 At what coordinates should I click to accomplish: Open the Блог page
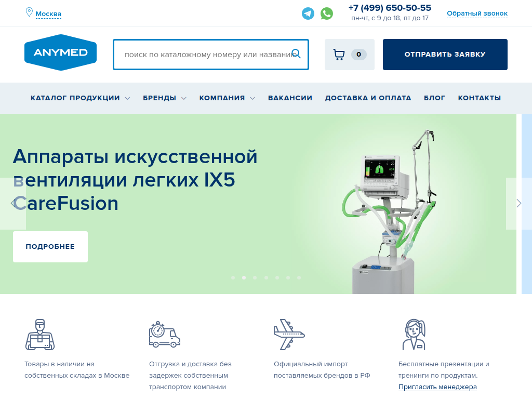434,98
